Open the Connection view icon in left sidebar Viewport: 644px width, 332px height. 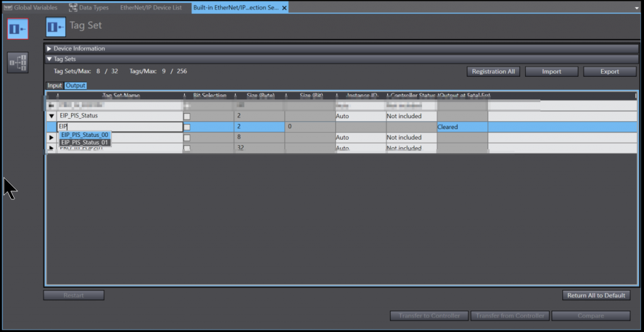(18, 62)
